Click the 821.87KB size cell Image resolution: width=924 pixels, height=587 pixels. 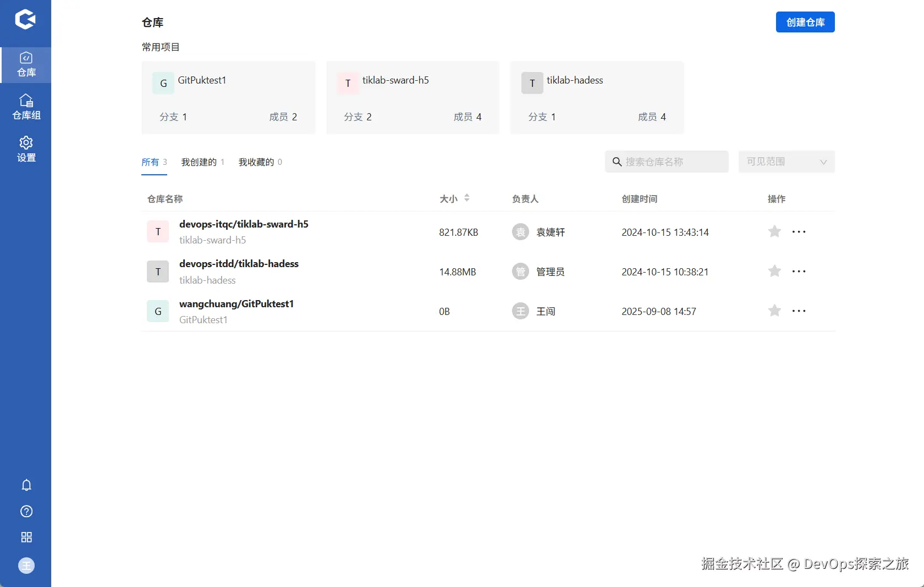tap(459, 232)
